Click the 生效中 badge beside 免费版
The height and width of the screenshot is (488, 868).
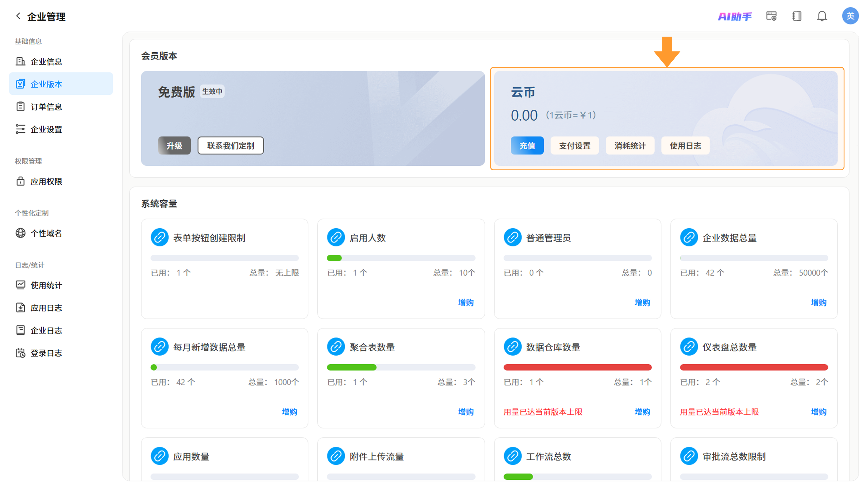[212, 91]
